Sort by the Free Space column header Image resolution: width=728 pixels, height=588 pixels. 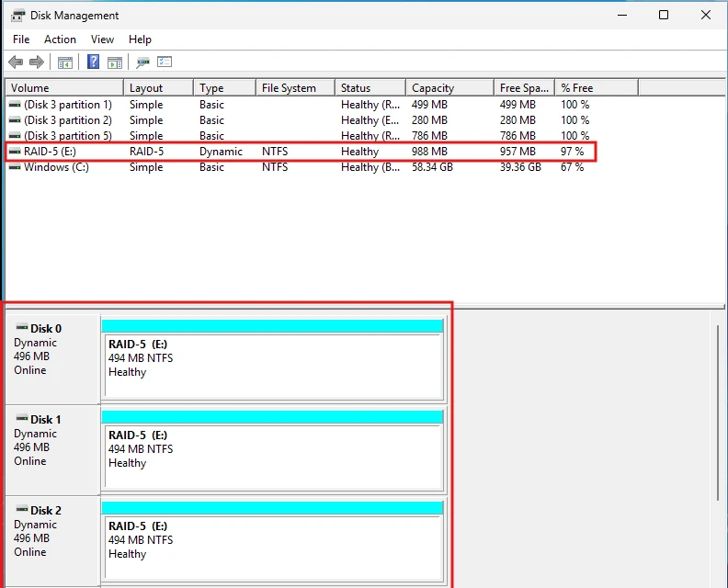[x=525, y=87]
